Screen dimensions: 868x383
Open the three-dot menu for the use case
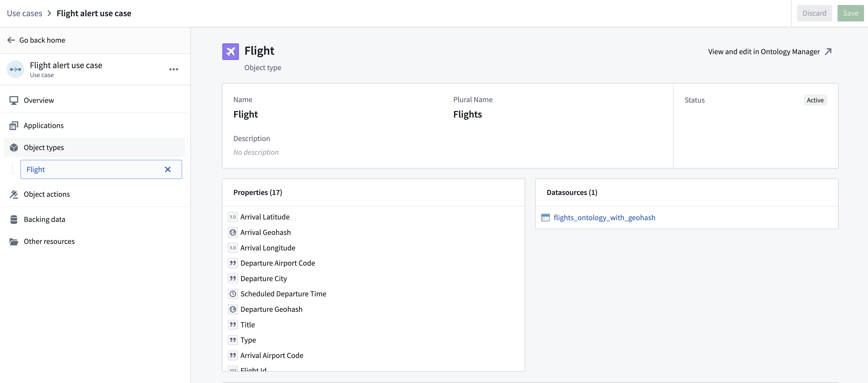[x=174, y=69]
